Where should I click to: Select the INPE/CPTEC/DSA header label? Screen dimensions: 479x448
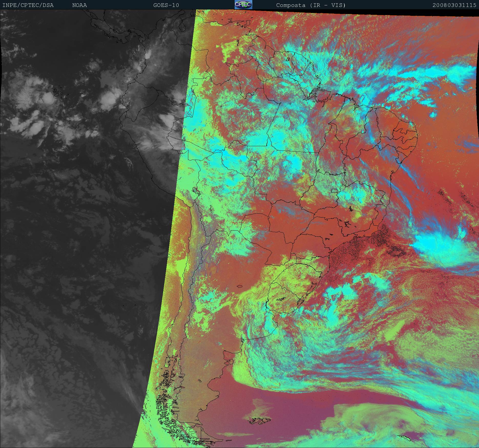tap(28, 5)
